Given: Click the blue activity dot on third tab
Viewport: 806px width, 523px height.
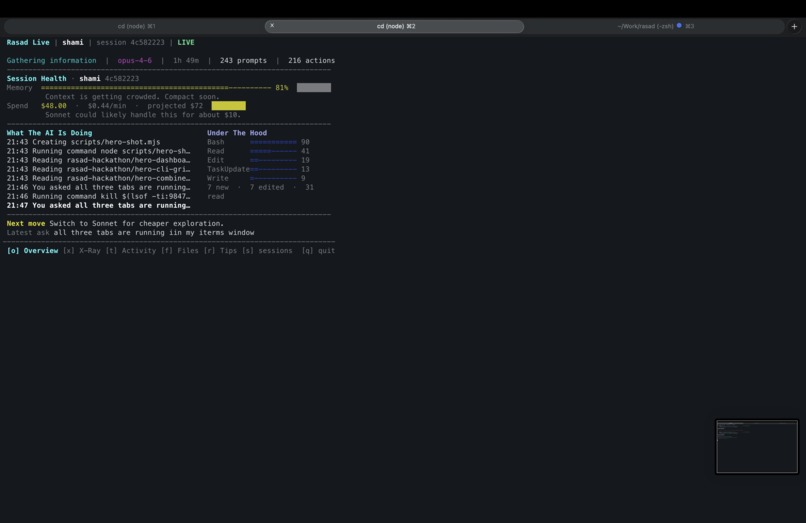Looking at the screenshot, I should pyautogui.click(x=679, y=25).
